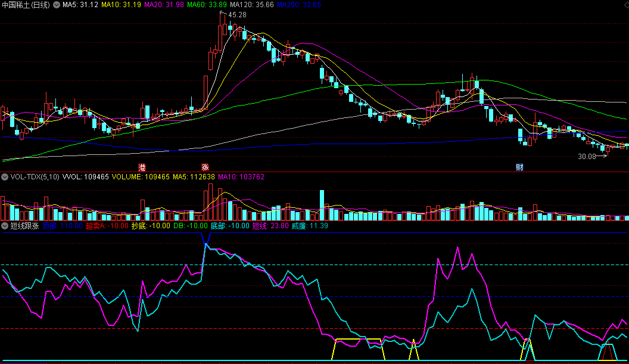Click the 港 info marker icon

[x=142, y=167]
